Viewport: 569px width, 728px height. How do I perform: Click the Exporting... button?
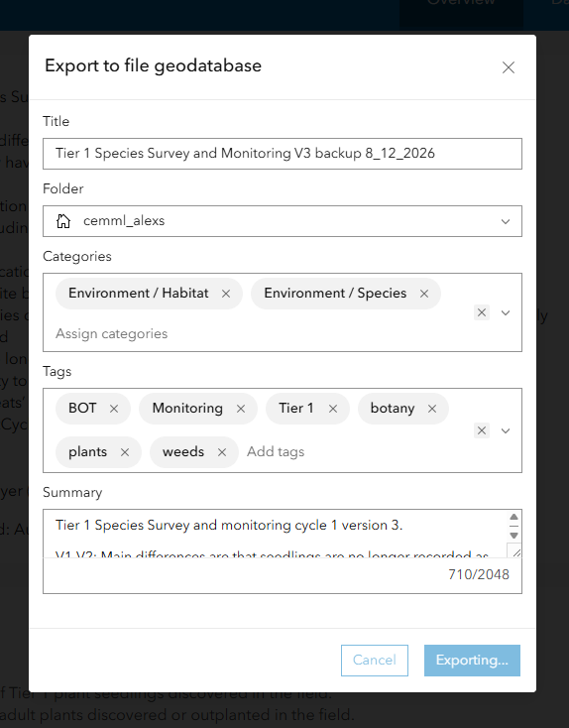point(472,661)
